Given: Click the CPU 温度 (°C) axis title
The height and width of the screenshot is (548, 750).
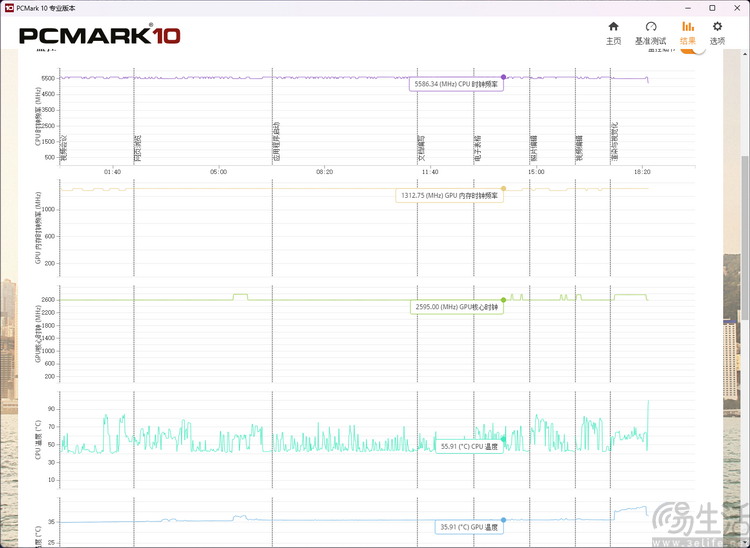Looking at the screenshot, I should pyautogui.click(x=38, y=440).
